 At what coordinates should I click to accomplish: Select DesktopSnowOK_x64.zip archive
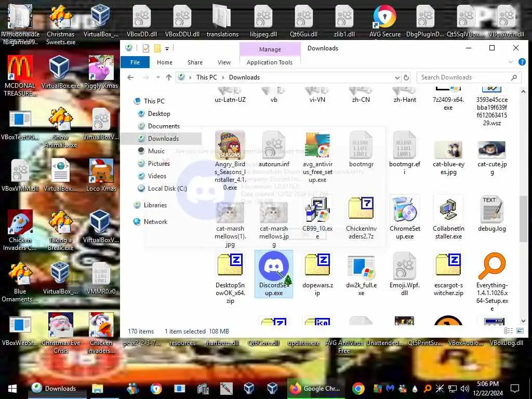coord(230,278)
